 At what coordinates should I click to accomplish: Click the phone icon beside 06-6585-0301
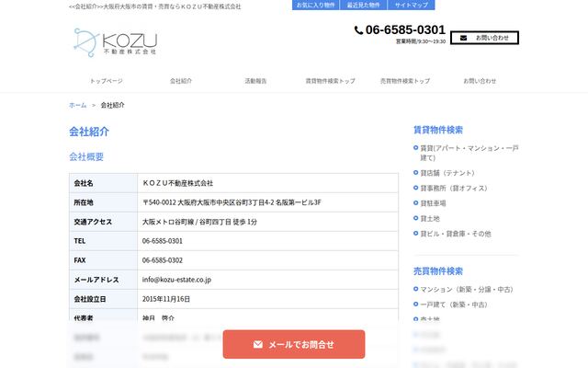tap(358, 30)
